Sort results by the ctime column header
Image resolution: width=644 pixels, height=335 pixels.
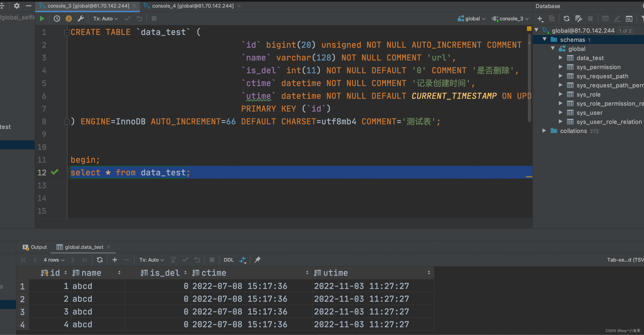point(214,273)
